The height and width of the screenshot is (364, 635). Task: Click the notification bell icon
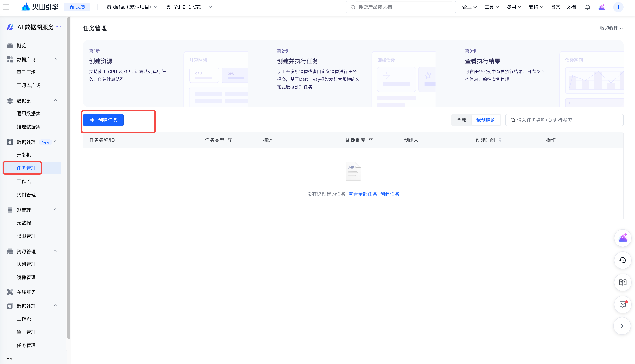[588, 7]
